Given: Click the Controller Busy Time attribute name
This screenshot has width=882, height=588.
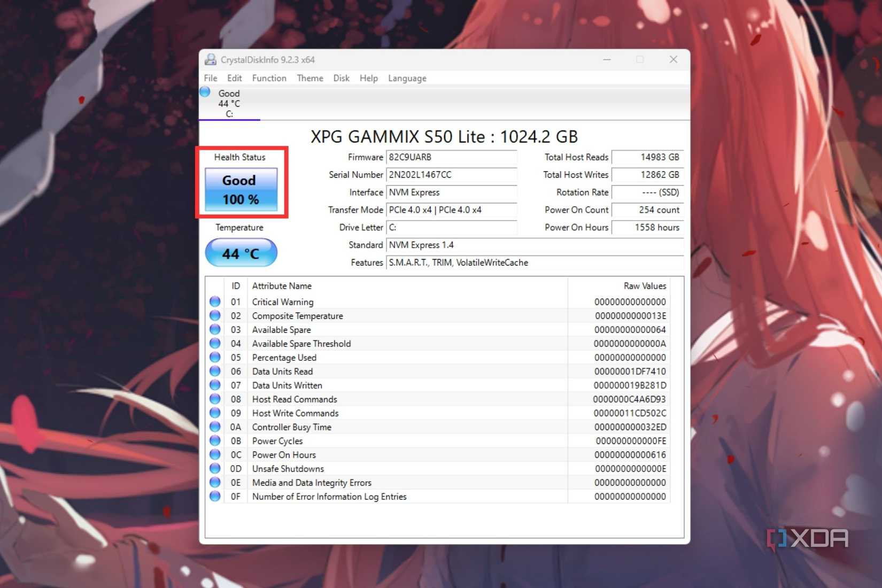Looking at the screenshot, I should click(292, 427).
